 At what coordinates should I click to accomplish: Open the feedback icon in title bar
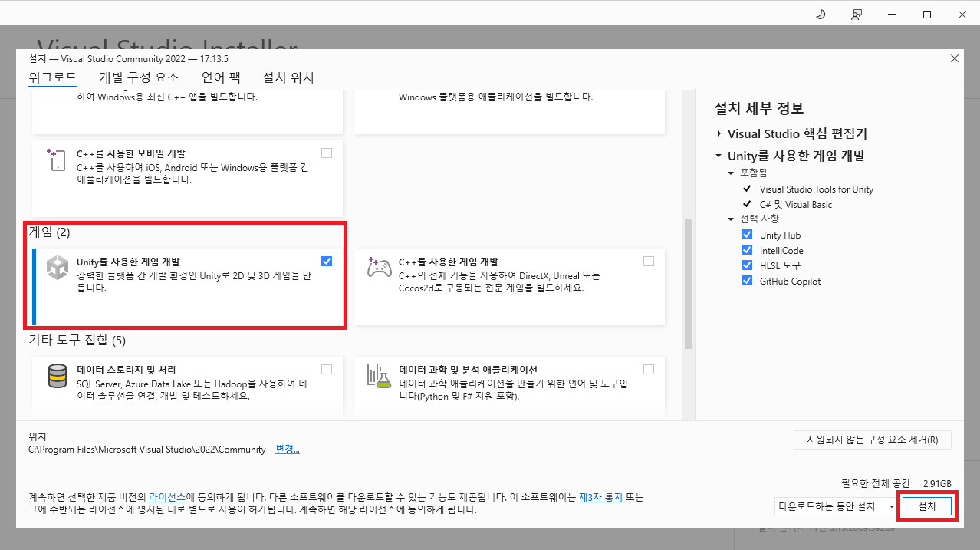click(x=857, y=15)
